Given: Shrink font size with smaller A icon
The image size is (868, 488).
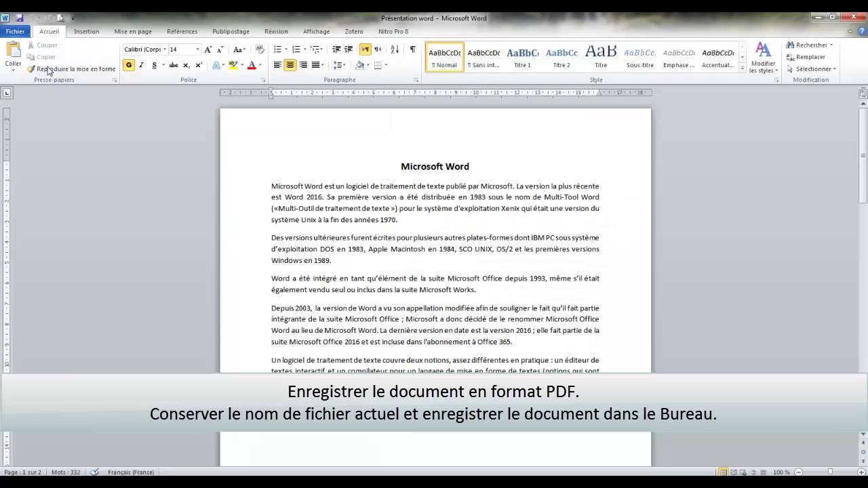Looking at the screenshot, I should point(220,49).
